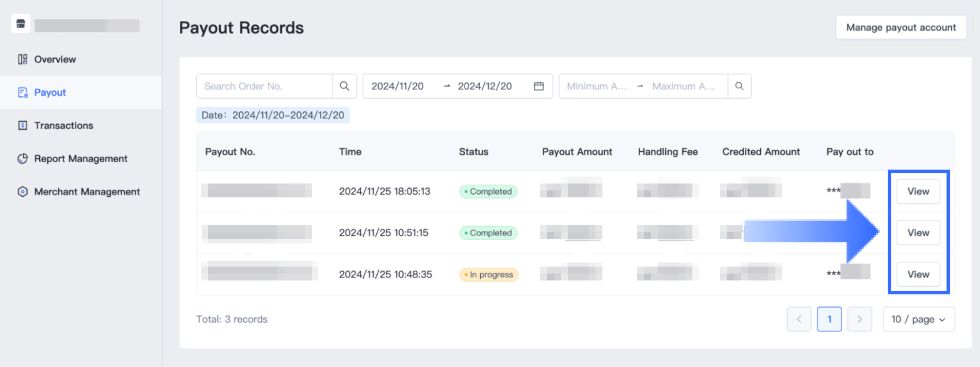Click the start date 2024/11/20 field

pos(398,86)
